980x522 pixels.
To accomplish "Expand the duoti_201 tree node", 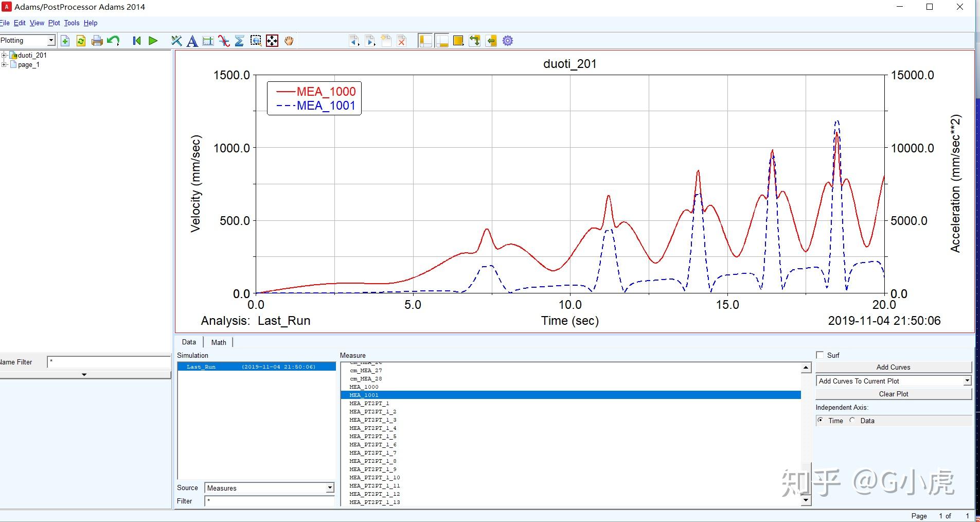I will [4, 55].
